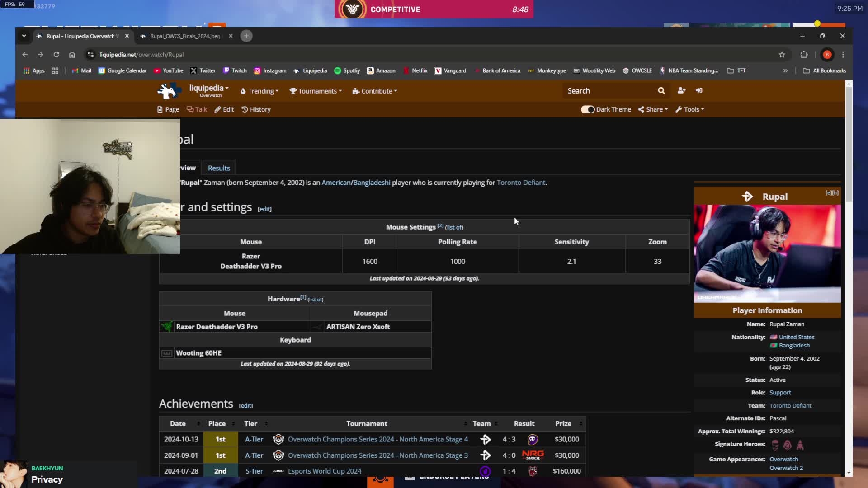Open the Twitch bookmark

tap(235, 71)
